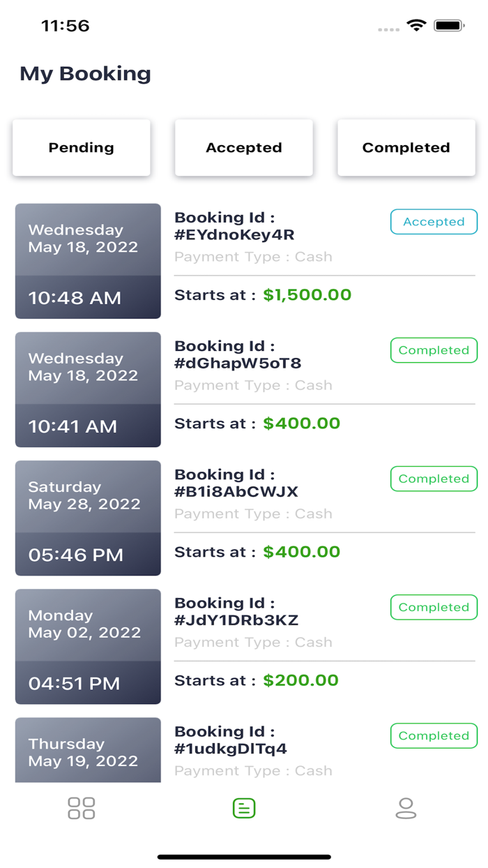Open the Monday May 02 date card
This screenshot has width=488, height=868.
click(x=88, y=646)
